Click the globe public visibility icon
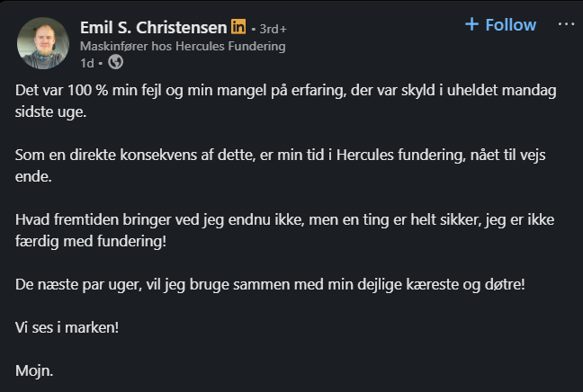The height and width of the screenshot is (392, 583). [x=116, y=62]
